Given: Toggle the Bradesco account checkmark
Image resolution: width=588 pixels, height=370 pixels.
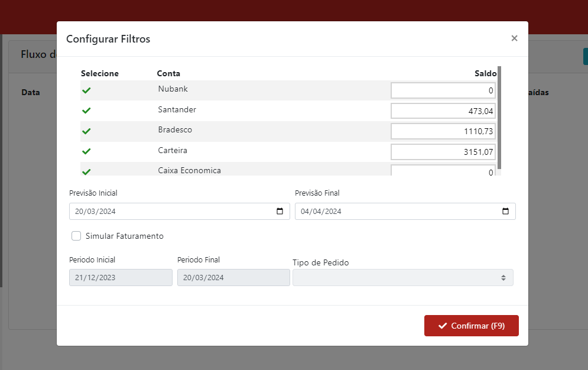Looking at the screenshot, I should click(x=86, y=131).
